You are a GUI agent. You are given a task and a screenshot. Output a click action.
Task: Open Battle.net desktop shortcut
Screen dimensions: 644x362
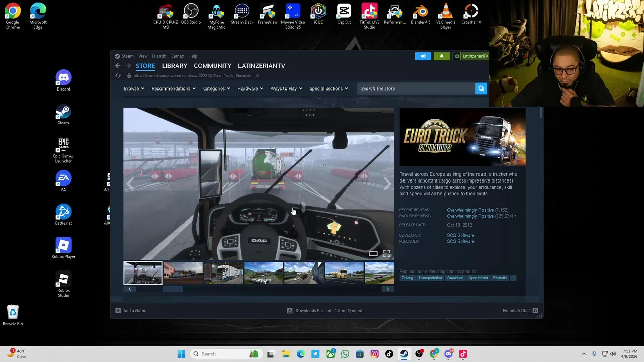[63, 215]
